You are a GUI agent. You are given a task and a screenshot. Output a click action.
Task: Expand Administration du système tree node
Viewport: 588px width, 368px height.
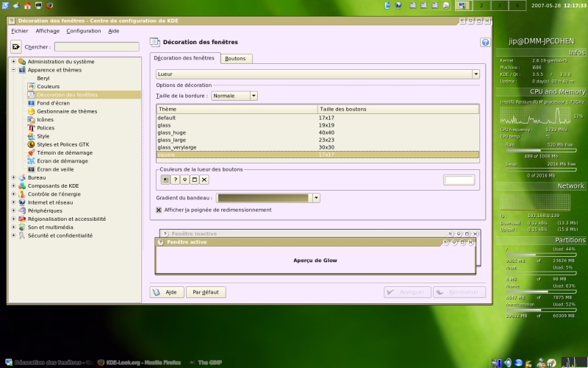pos(13,61)
